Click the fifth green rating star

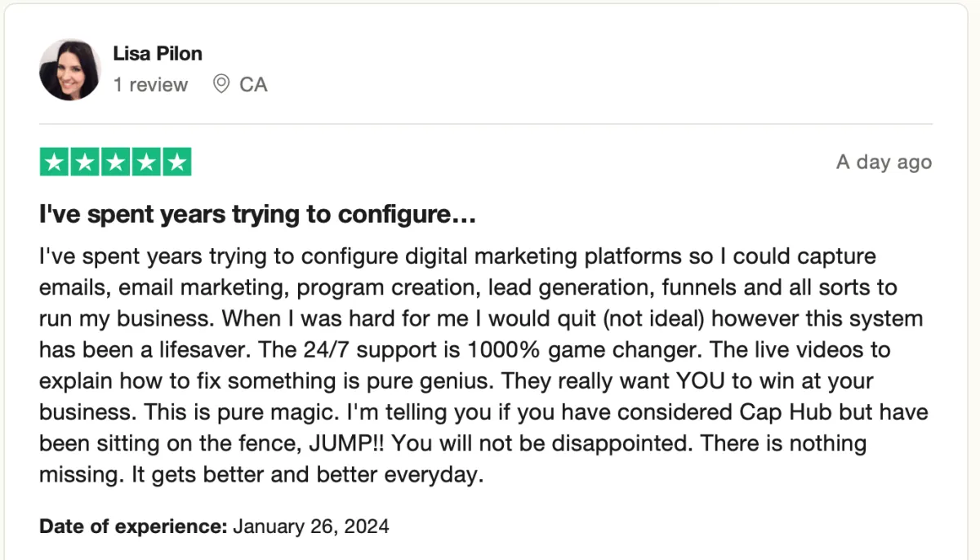click(176, 162)
